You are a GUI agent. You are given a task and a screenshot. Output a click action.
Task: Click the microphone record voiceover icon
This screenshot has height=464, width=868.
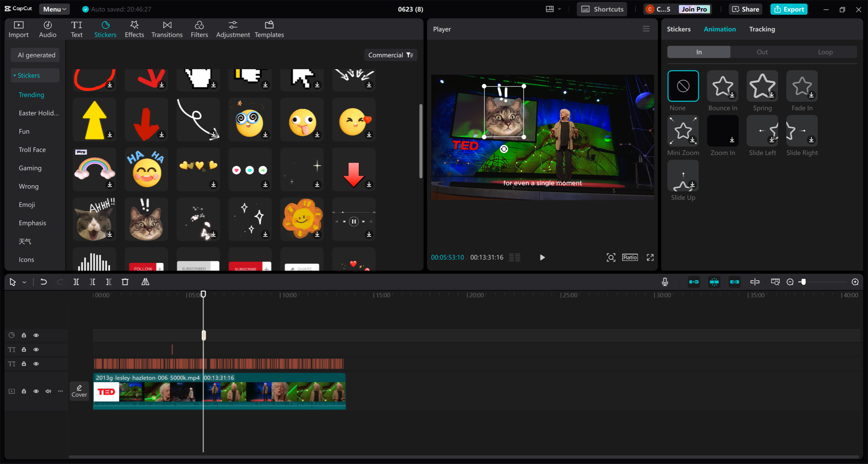coord(665,282)
